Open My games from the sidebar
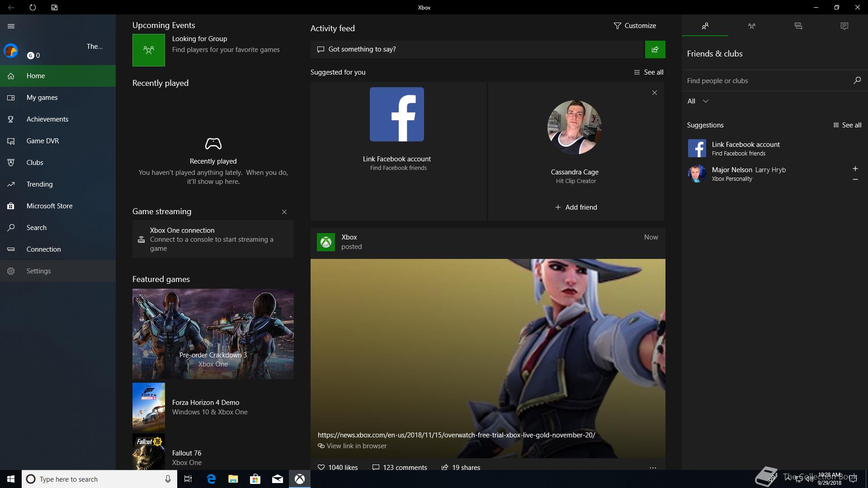The height and width of the screenshot is (488, 868). click(58, 98)
